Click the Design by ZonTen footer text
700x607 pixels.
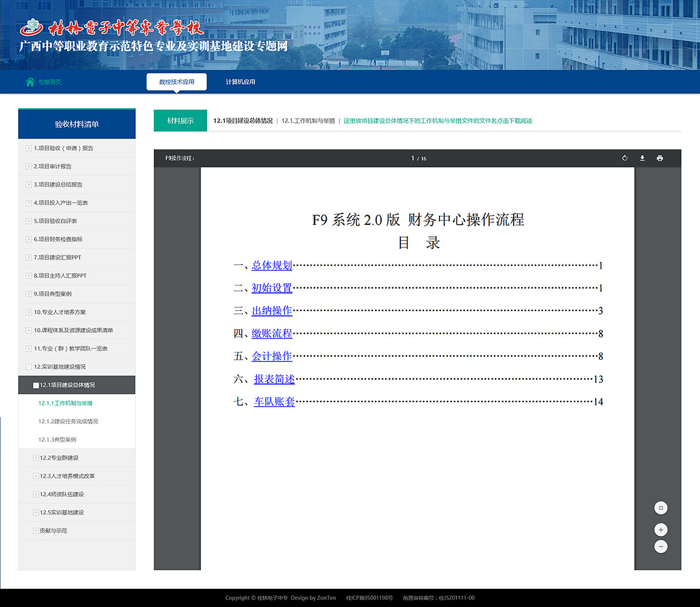(x=314, y=598)
